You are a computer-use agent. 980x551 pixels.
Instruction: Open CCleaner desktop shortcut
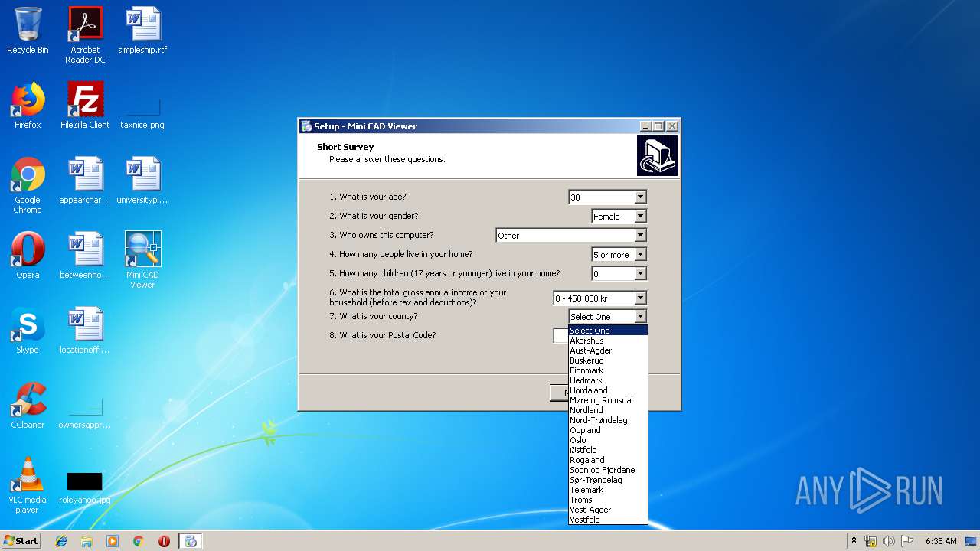pos(28,406)
